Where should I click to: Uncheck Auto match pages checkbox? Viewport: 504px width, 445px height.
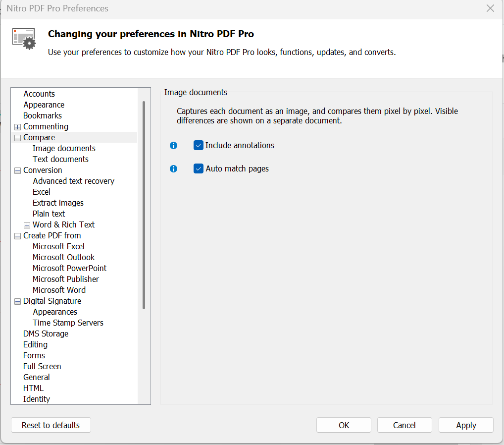click(199, 168)
